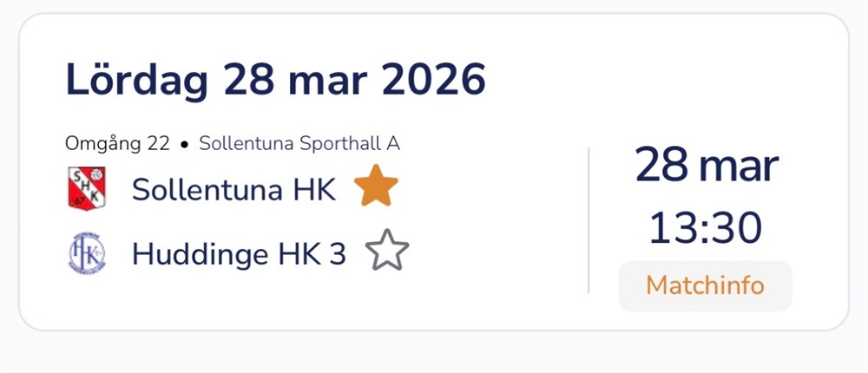Open the Matchinfo button

[x=705, y=285]
